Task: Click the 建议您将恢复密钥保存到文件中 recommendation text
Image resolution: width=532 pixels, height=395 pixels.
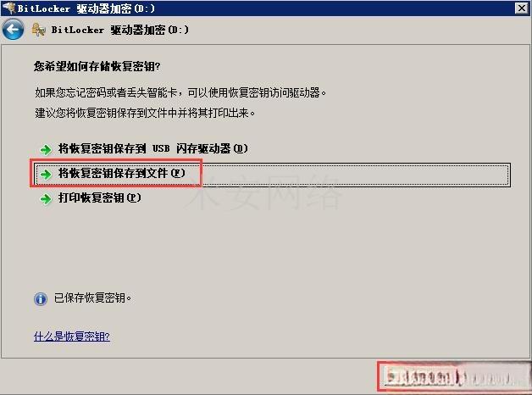Action: pyautogui.click(x=145, y=113)
